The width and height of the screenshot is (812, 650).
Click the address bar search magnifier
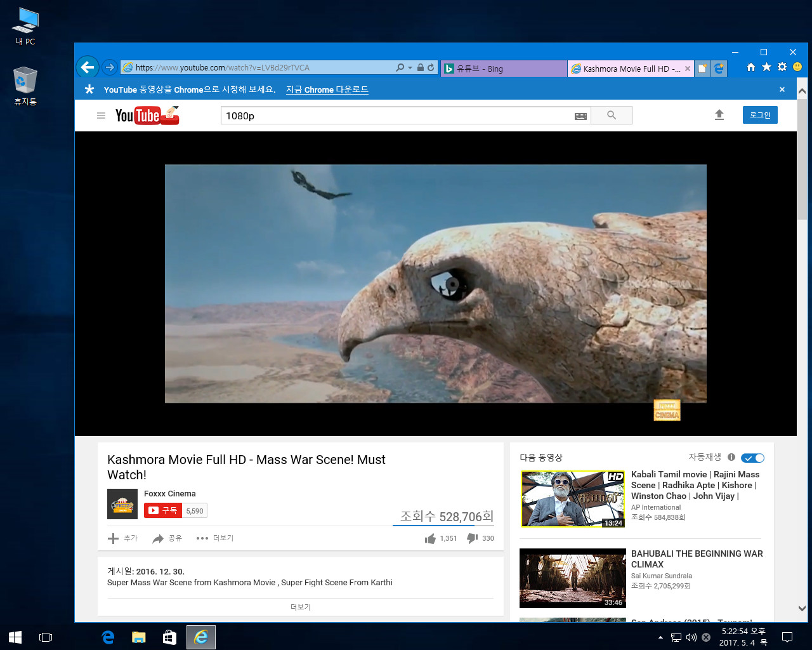(400, 67)
